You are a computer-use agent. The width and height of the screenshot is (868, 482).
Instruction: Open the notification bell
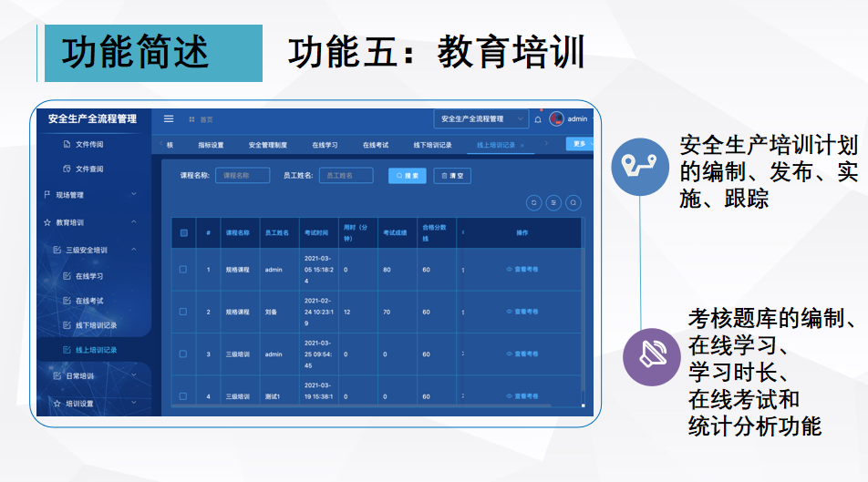pos(538,119)
